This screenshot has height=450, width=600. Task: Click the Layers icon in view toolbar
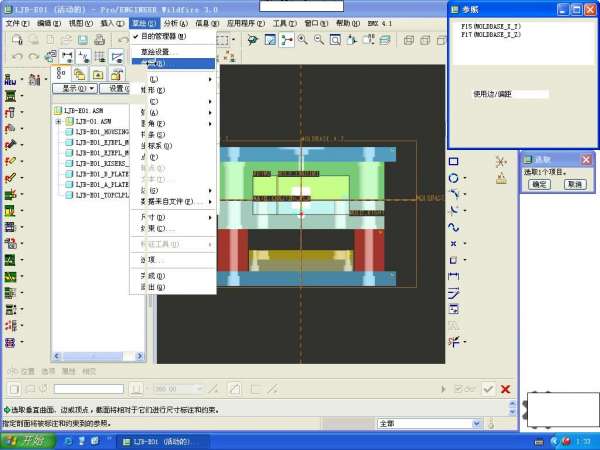coord(385,40)
